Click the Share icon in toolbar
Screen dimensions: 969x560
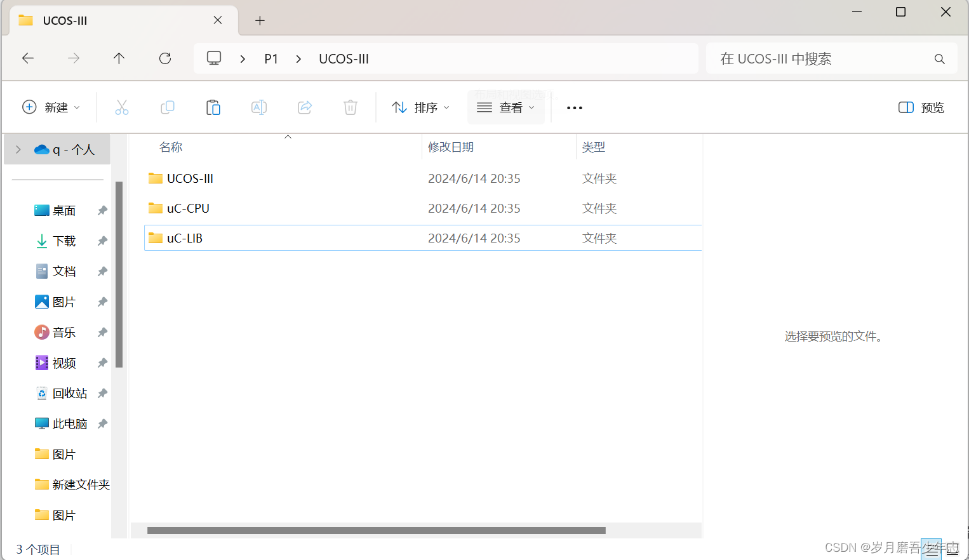tap(305, 107)
